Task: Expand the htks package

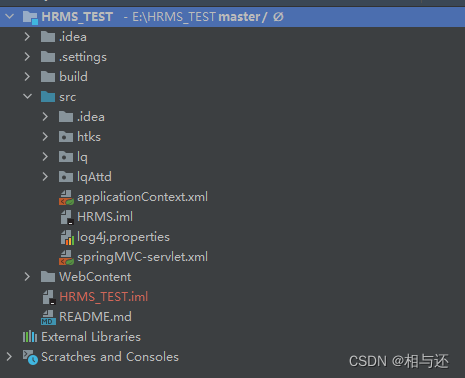Action: [x=45, y=137]
